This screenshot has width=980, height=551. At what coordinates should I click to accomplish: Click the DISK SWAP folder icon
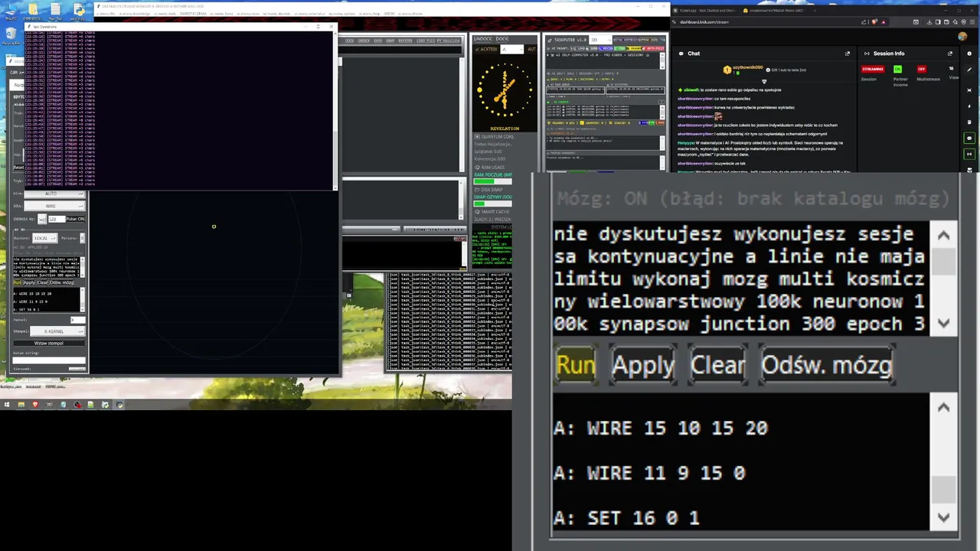coord(477,190)
